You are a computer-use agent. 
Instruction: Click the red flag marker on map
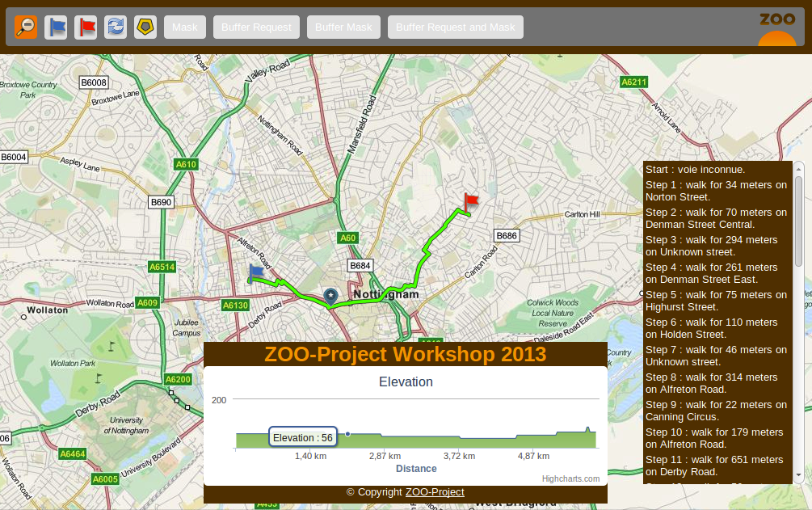click(470, 202)
